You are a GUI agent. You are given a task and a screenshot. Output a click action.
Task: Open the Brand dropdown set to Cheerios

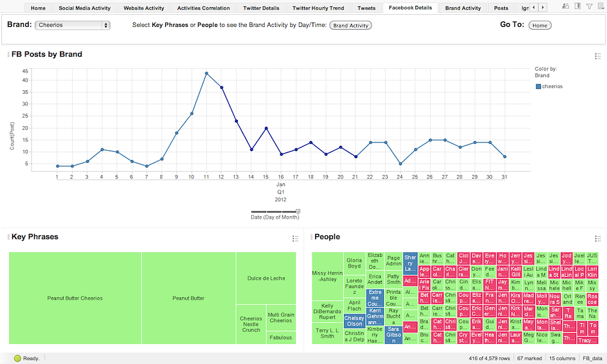tap(73, 25)
